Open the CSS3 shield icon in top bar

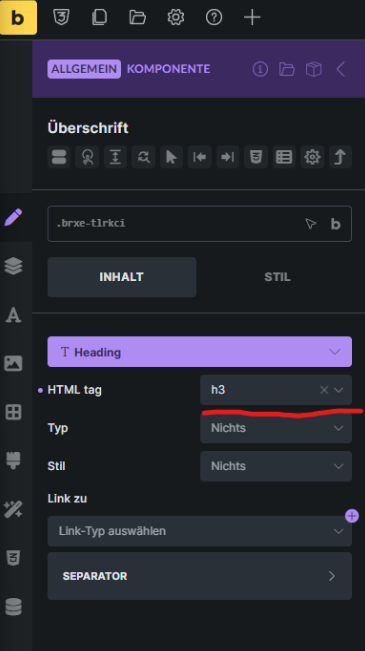[x=61, y=17]
